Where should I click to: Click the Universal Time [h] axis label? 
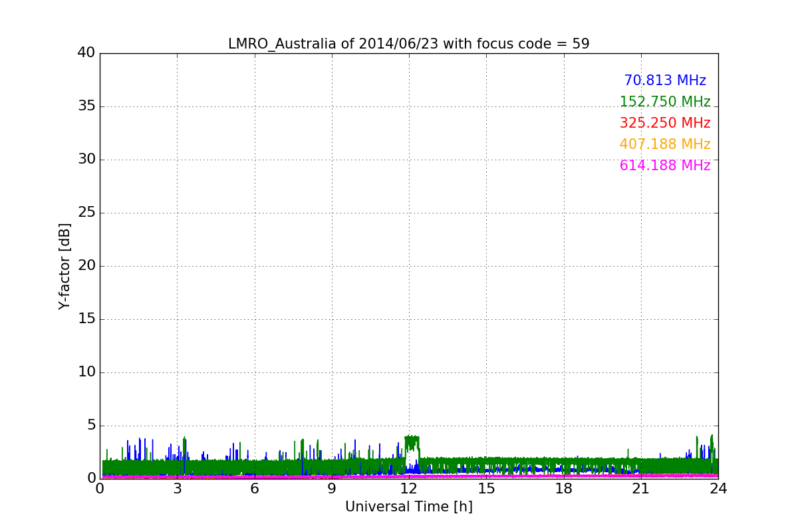click(x=409, y=507)
